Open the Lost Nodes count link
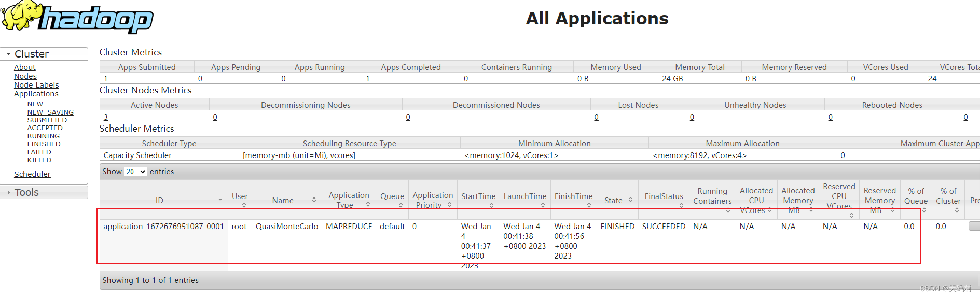Image resolution: width=980 pixels, height=297 pixels. coord(596,117)
